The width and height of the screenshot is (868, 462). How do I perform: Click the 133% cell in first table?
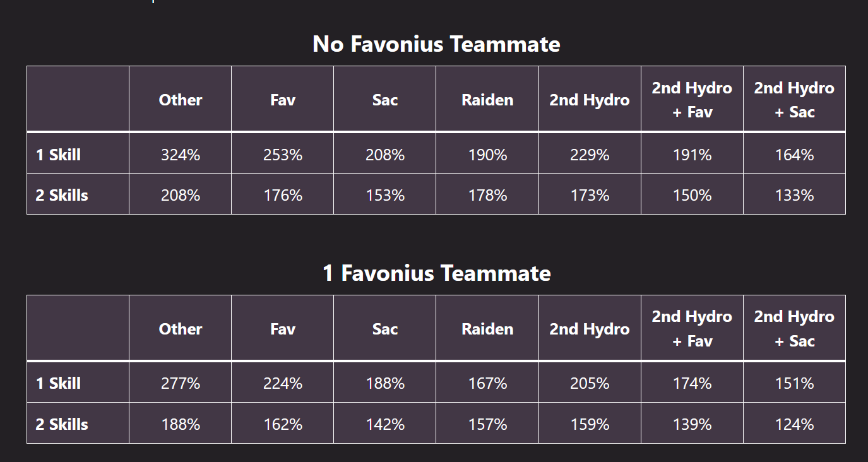coord(794,195)
